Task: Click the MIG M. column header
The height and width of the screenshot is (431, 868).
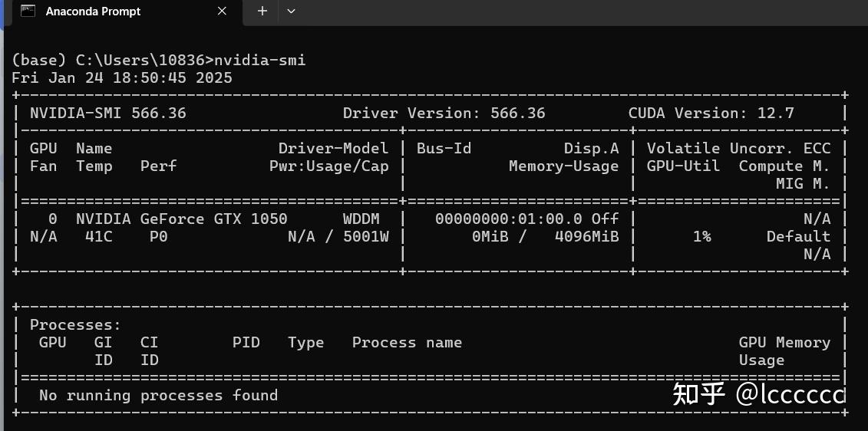Action: (x=803, y=184)
